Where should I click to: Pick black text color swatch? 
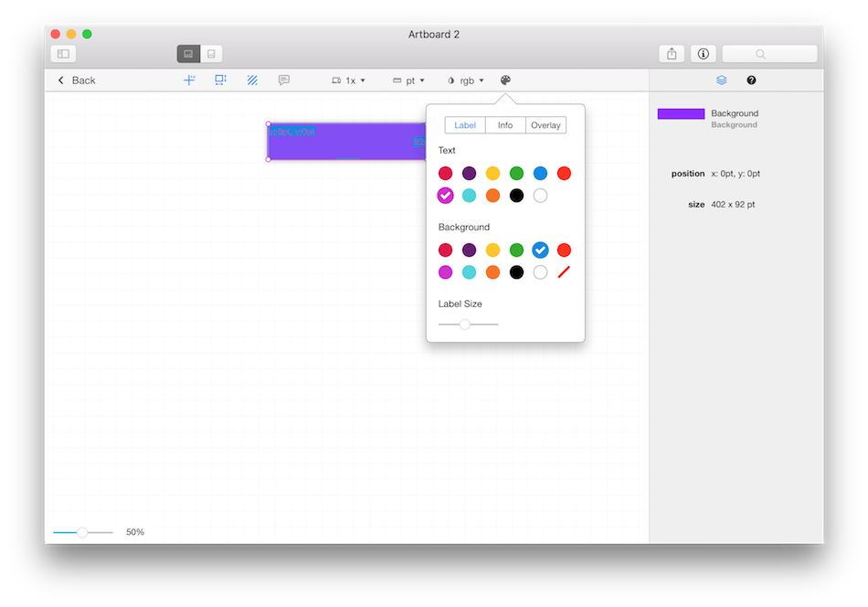tap(516, 196)
